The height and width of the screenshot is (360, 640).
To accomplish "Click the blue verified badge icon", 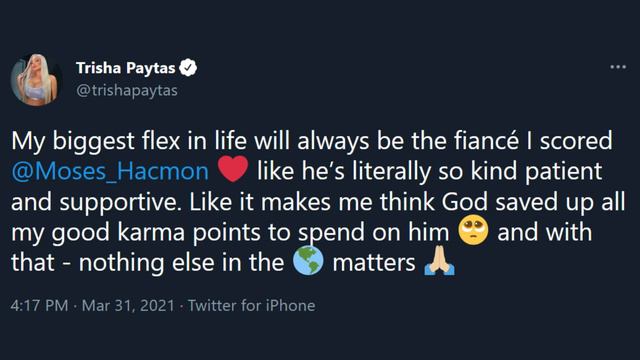I will coord(188,68).
